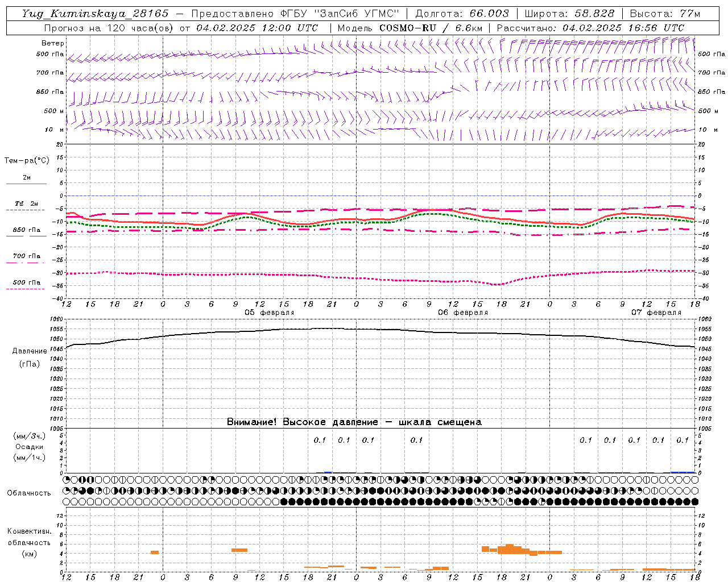Viewport: 728px width, 582px height.
Task: Click the orange convective bar before 0h of 05 февраля
Action: click(x=155, y=552)
